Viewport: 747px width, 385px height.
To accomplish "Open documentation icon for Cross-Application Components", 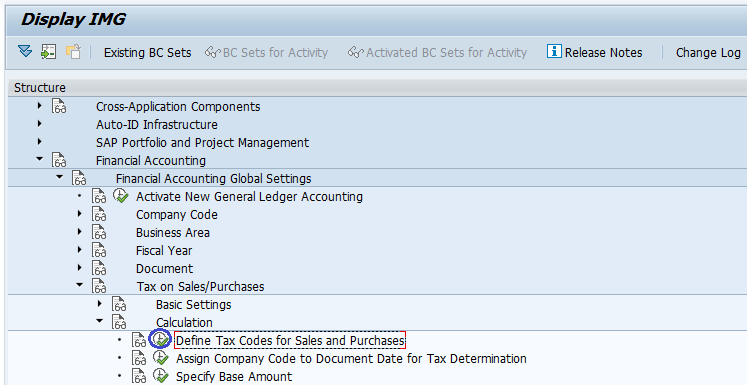I will (59, 106).
